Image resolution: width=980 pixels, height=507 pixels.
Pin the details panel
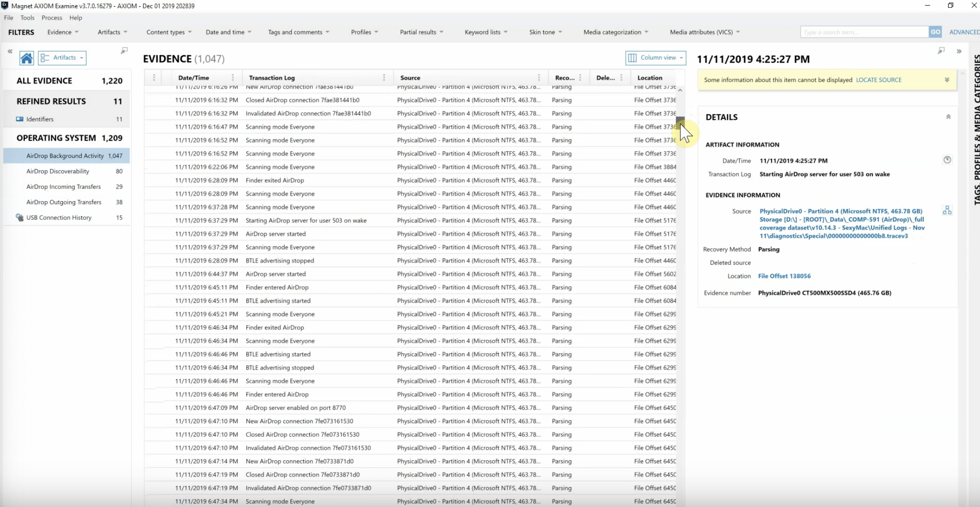[941, 50]
